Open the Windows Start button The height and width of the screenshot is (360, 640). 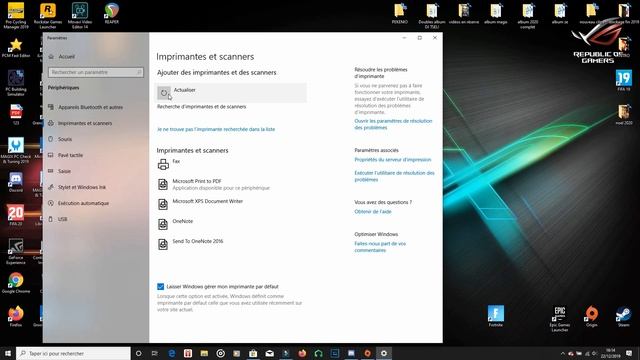(8, 353)
